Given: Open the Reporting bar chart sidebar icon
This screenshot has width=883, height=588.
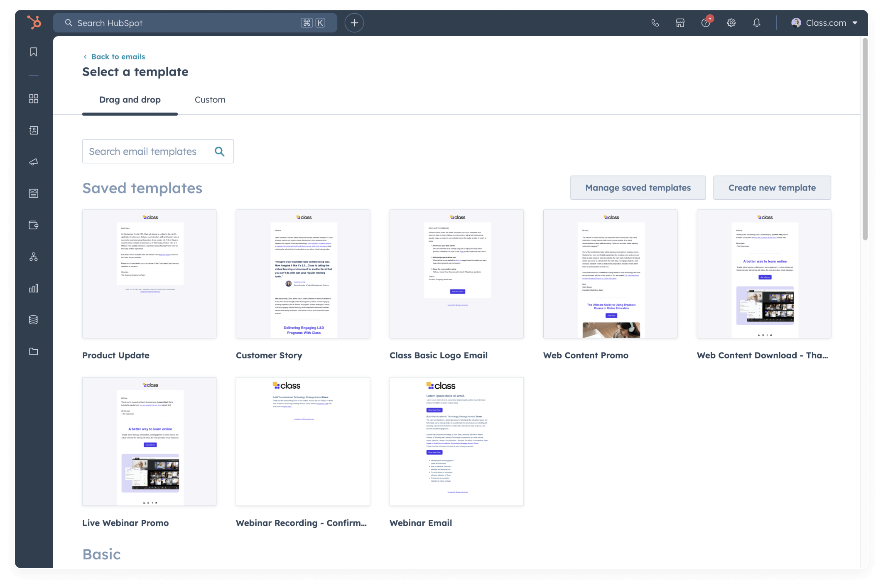Looking at the screenshot, I should coord(34,288).
